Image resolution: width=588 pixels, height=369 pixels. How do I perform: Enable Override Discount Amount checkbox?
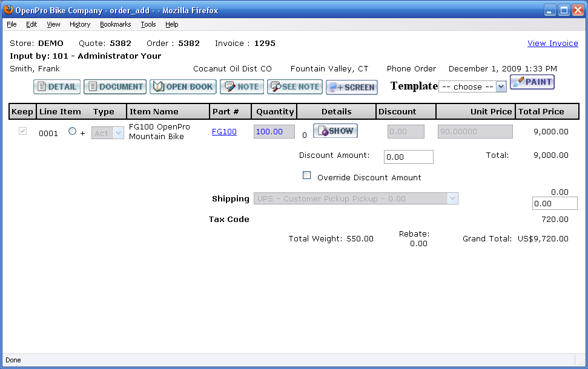[306, 175]
